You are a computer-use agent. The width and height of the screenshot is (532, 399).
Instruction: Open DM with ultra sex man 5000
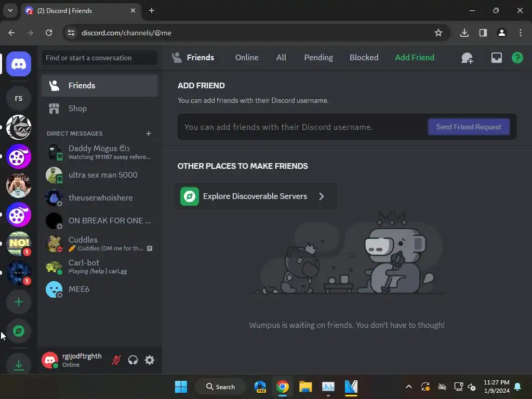tap(100, 175)
